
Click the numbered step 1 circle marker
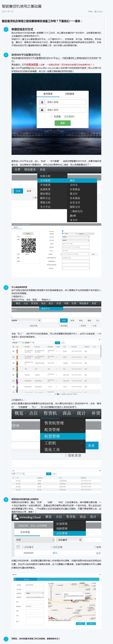(6, 29)
